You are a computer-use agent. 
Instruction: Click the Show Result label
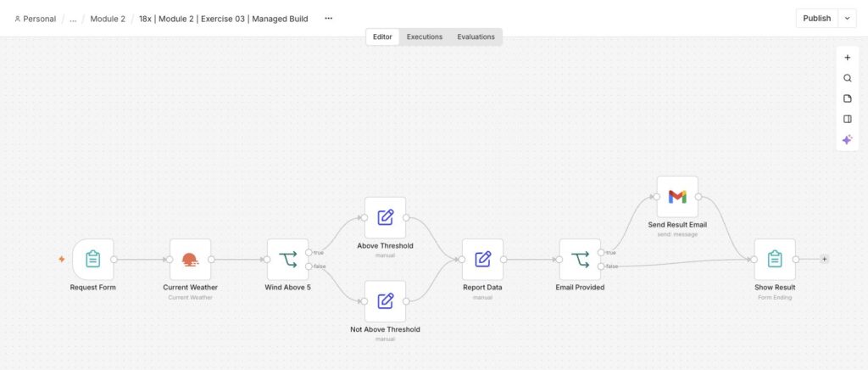pyautogui.click(x=775, y=288)
